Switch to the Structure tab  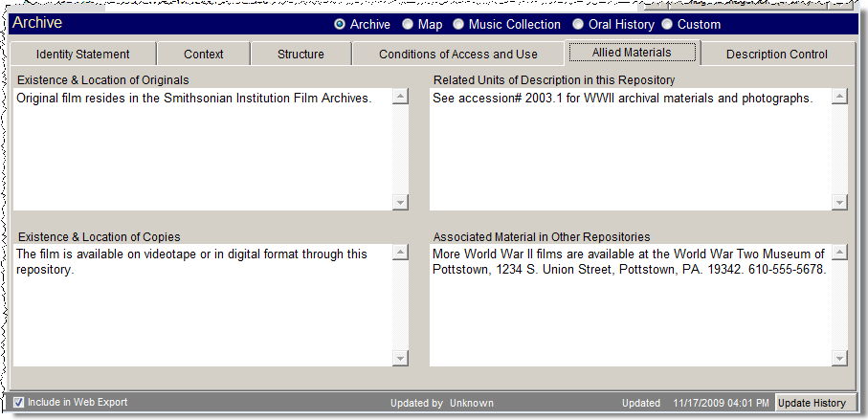click(x=301, y=55)
